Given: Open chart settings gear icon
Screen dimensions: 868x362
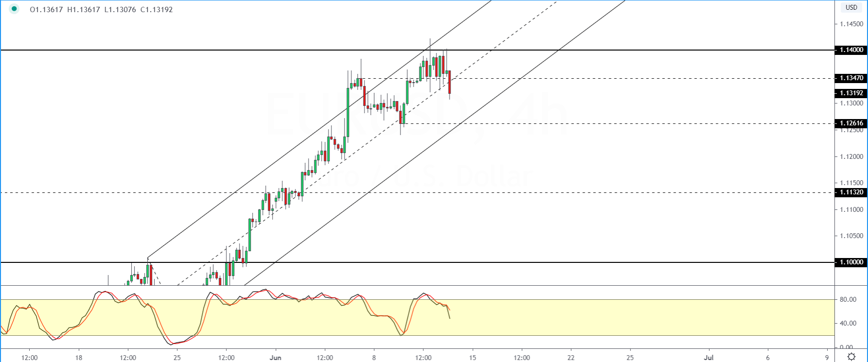Looking at the screenshot, I should click(851, 357).
